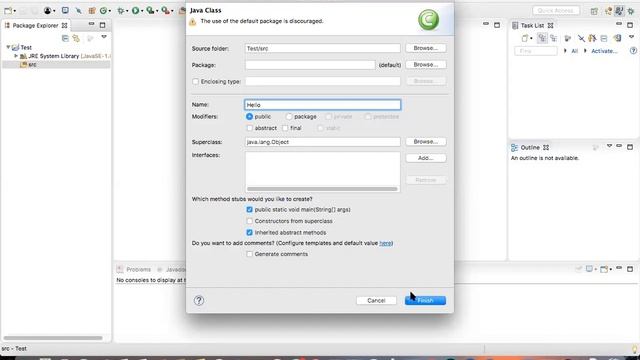Click the New Task icon in Task List
Viewport: 640px width, 360px height.
point(525,38)
